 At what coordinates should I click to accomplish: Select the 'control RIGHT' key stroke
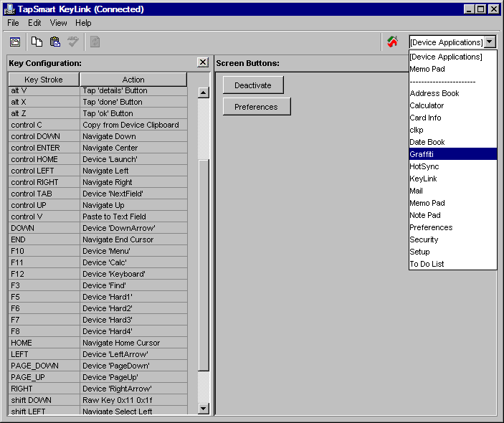(x=44, y=182)
